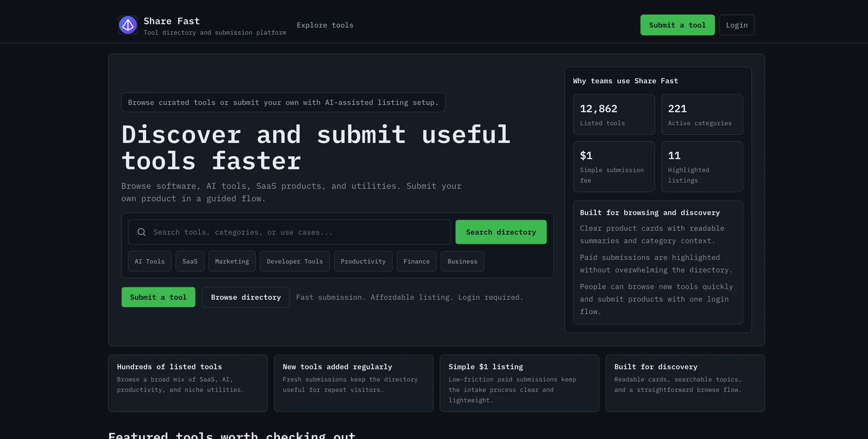868x439 pixels.
Task: Click the Browse software, AI tools subtitle paragraph
Action: pyautogui.click(x=291, y=192)
